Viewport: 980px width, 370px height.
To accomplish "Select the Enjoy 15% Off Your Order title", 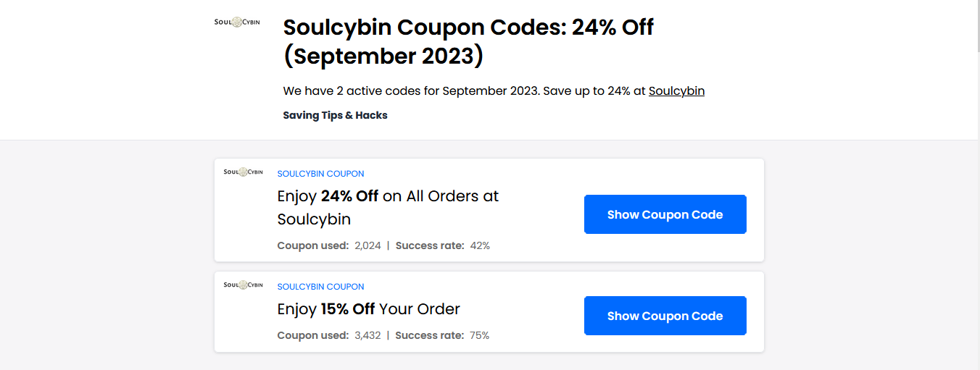I will (x=369, y=309).
